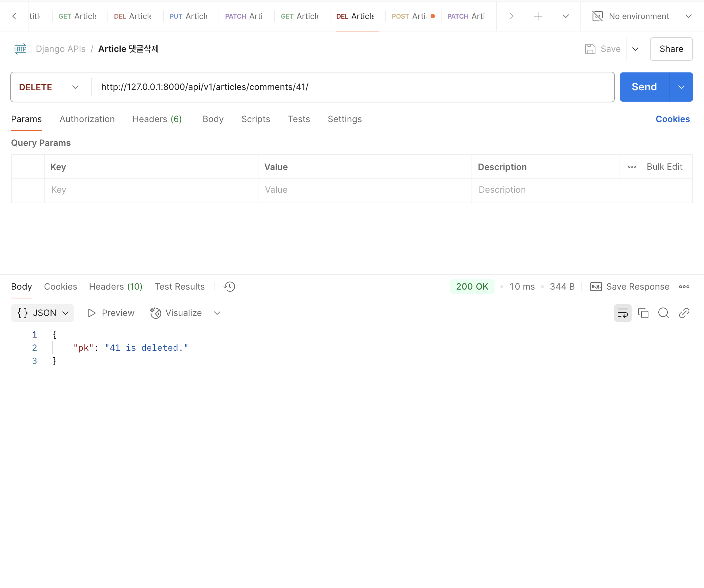Screen dimensions: 704x588
Task: Save the request
Action: tap(603, 49)
